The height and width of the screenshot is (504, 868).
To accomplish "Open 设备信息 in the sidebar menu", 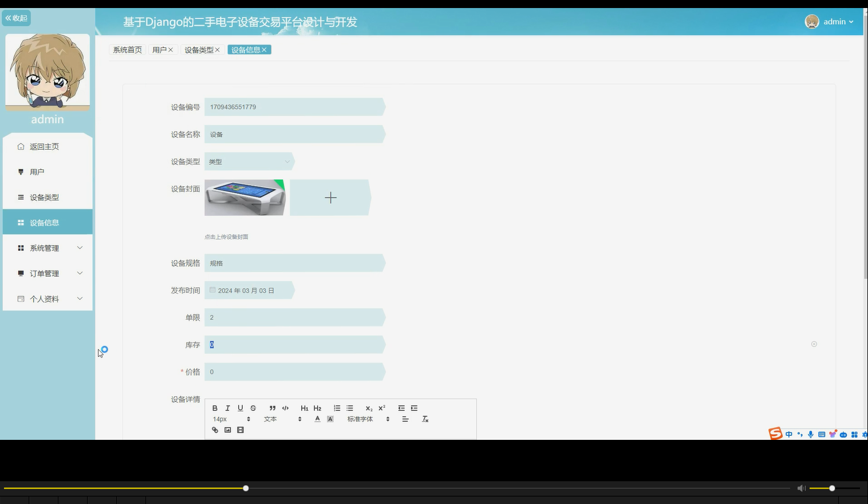I will pos(48,222).
